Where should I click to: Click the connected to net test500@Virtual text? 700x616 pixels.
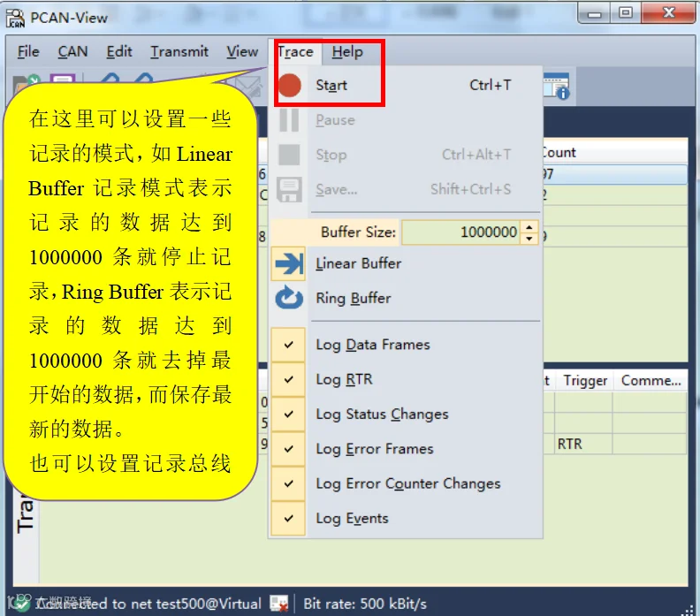coord(148,604)
